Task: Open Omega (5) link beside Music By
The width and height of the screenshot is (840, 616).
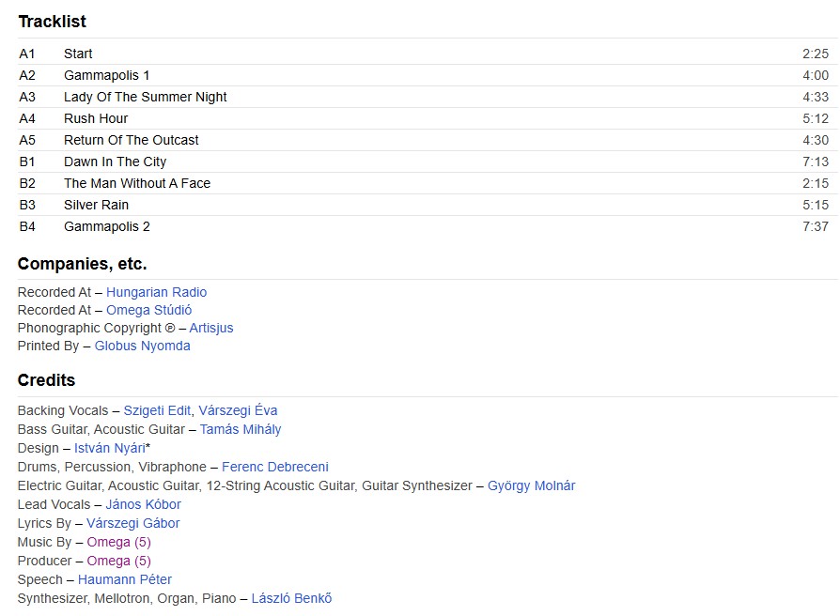Action: (x=118, y=542)
